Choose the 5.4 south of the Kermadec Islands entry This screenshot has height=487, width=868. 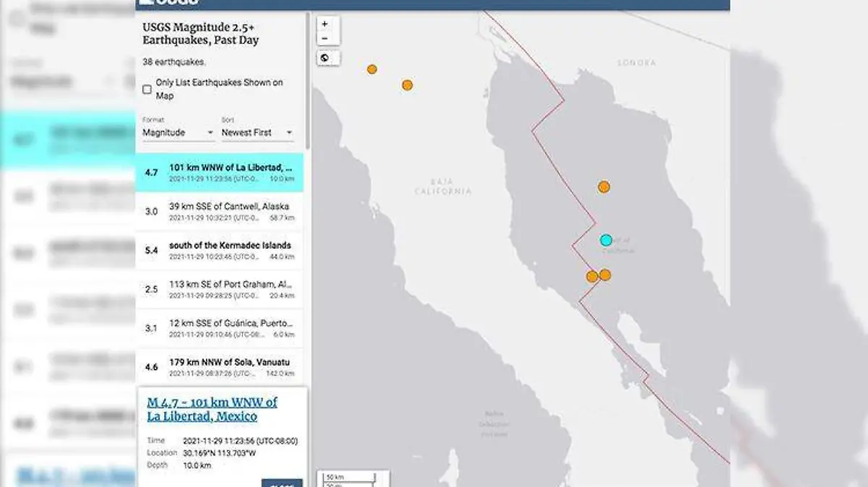click(220, 250)
